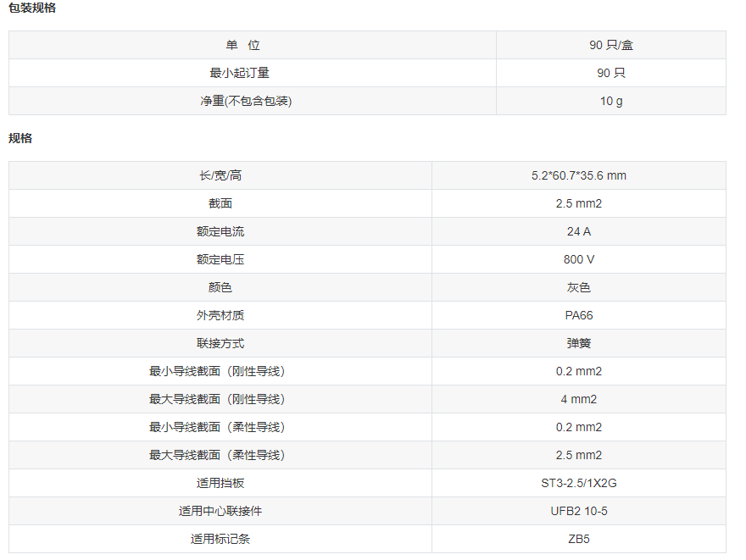The width and height of the screenshot is (746, 560).
Task: Select the 弹簧 connection method value
Action: [578, 343]
